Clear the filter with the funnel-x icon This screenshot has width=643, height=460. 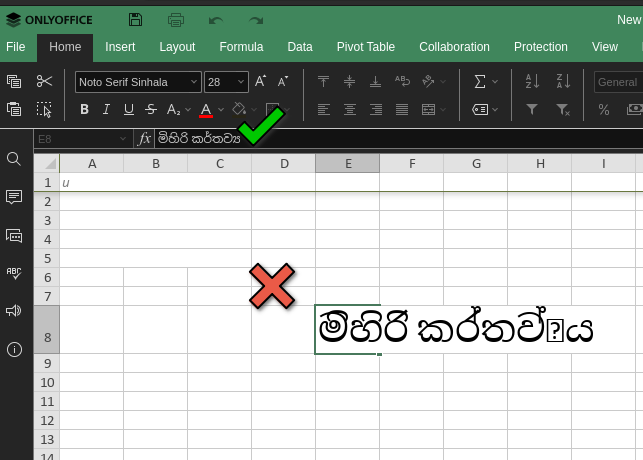(x=563, y=109)
